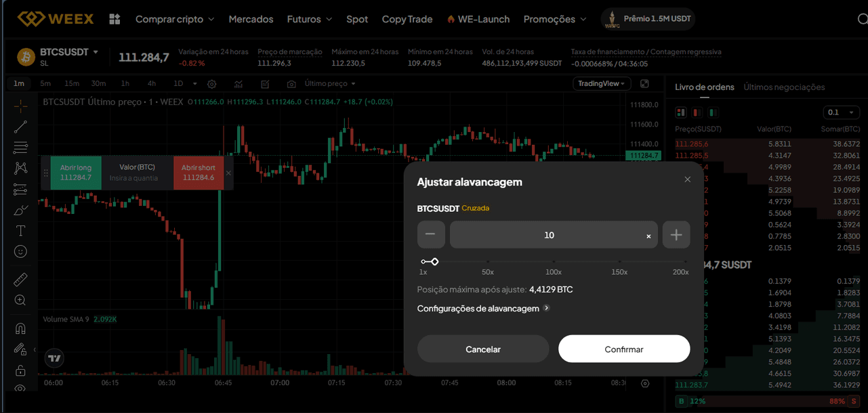Viewport: 868px width, 413px height.
Task: Select the measure ruler tool
Action: click(20, 279)
